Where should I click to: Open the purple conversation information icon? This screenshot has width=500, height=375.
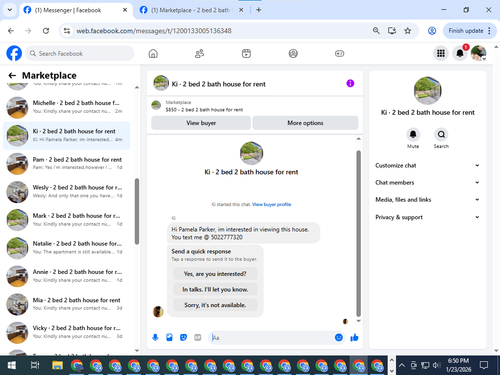(350, 83)
